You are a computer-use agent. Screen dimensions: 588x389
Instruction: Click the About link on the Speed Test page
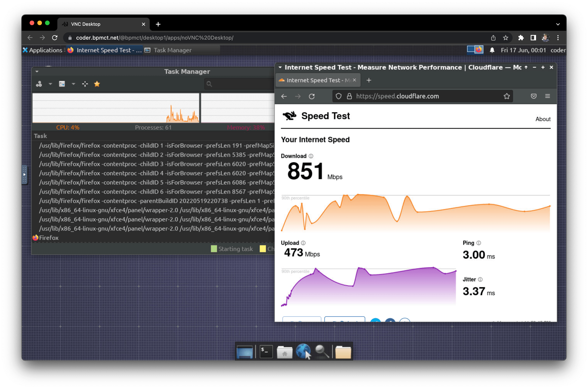coord(543,119)
